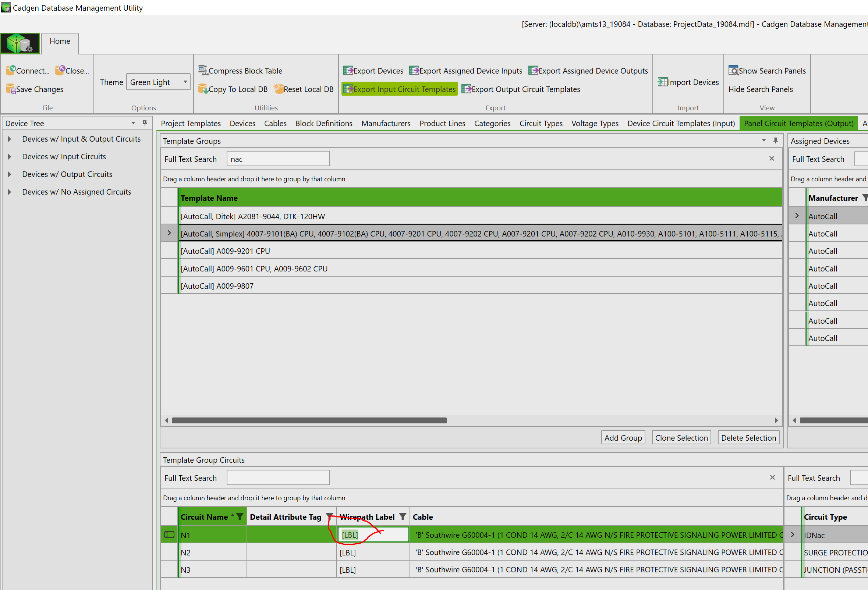868x590 pixels.
Task: Expand Devices w/ Output Circuits node
Action: [x=9, y=174]
